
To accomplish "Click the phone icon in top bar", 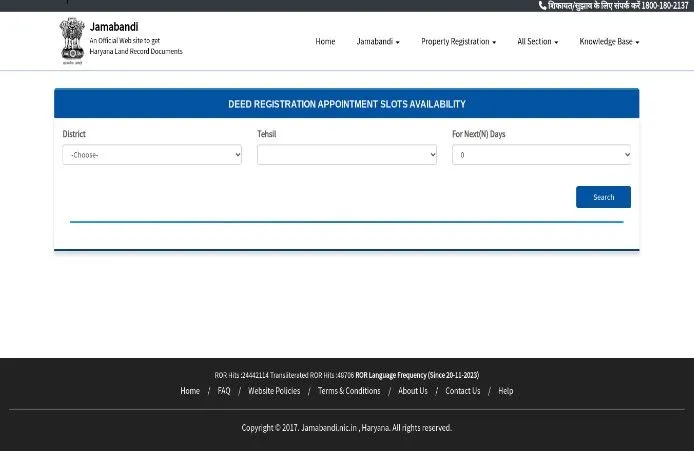I will pyautogui.click(x=542, y=6).
